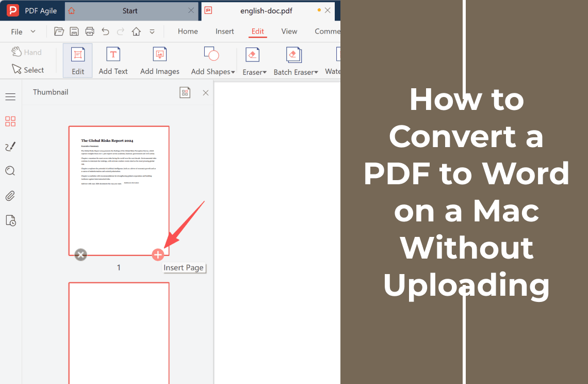
Task: Click the Open file folder icon
Action: click(x=59, y=31)
